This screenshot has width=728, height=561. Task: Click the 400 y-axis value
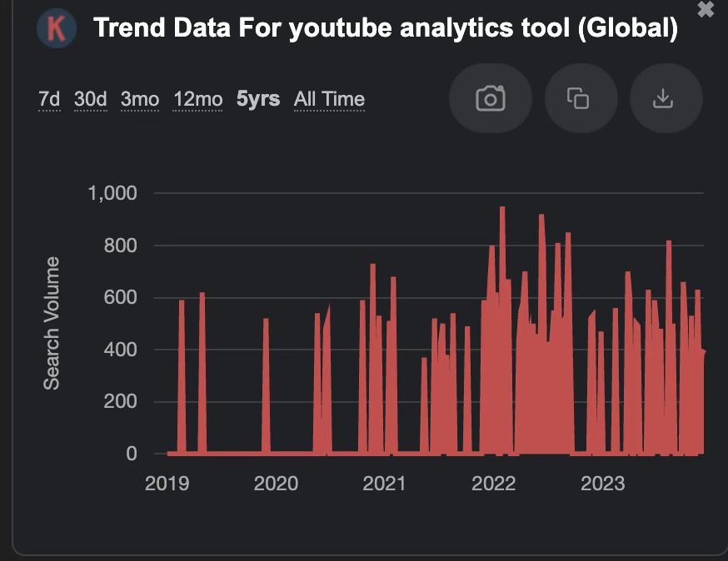tap(121, 350)
